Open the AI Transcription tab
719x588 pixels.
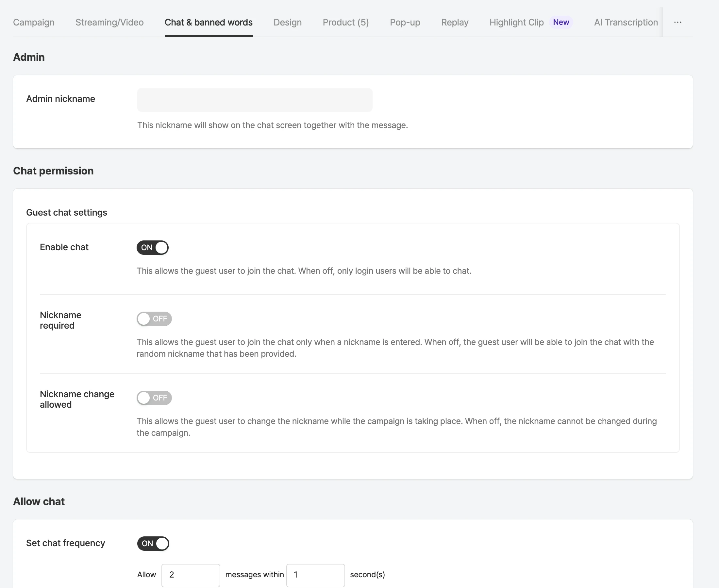[x=626, y=22]
